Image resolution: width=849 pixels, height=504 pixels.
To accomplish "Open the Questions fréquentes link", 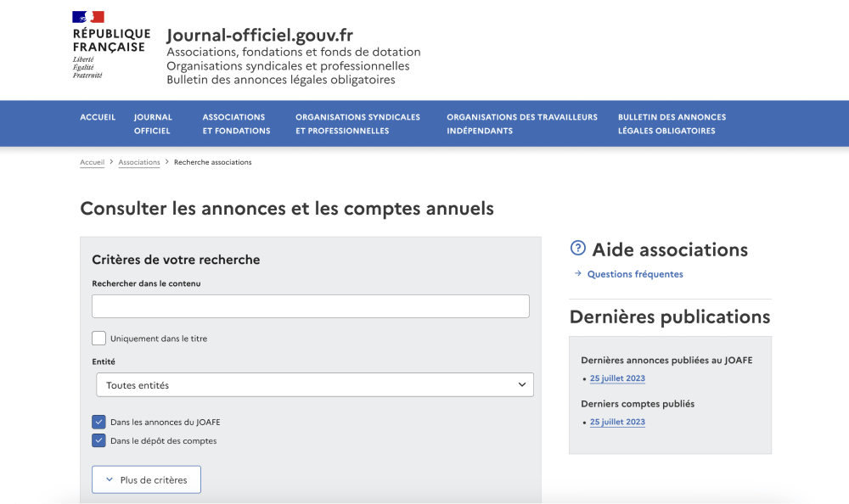I will [633, 273].
